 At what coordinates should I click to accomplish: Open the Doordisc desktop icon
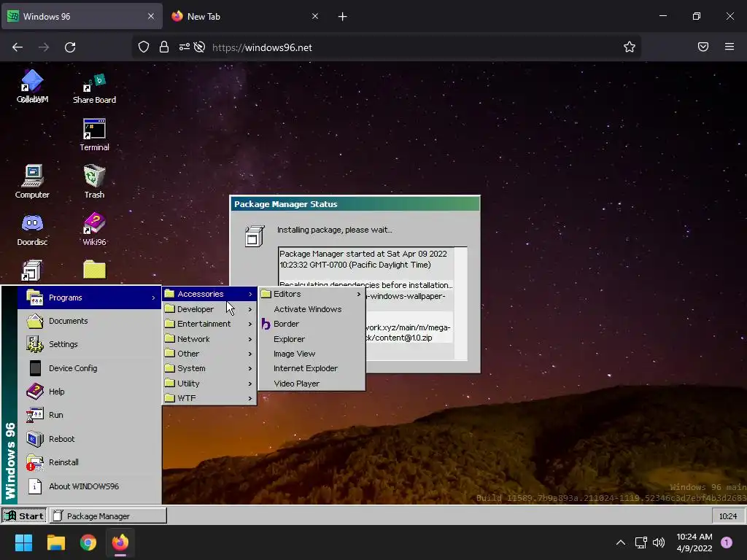pos(32,230)
